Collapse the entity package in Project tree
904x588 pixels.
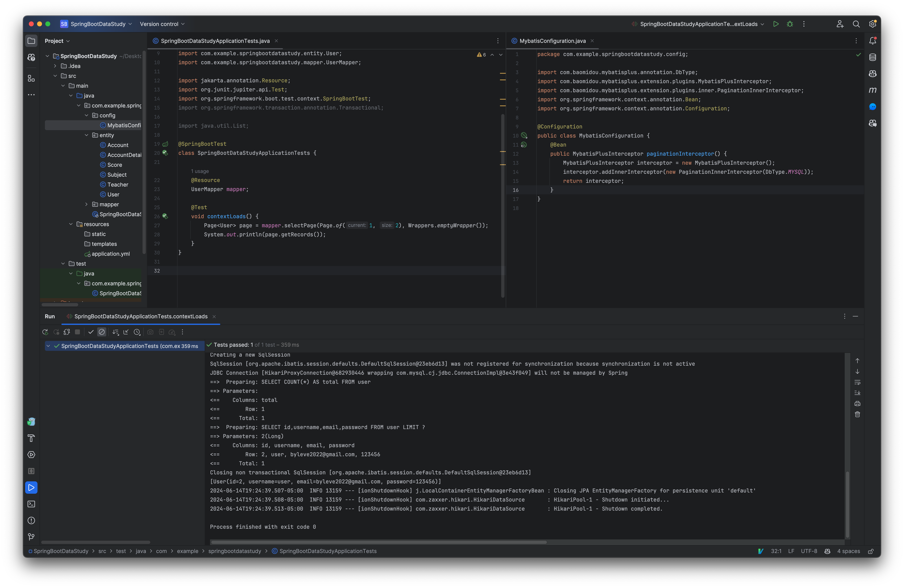coord(87,135)
